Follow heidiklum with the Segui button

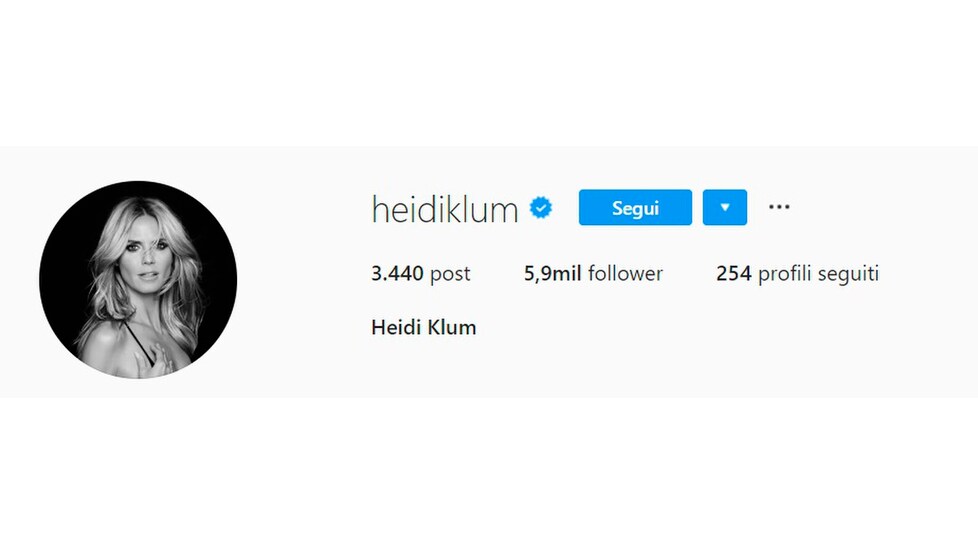[x=635, y=207]
